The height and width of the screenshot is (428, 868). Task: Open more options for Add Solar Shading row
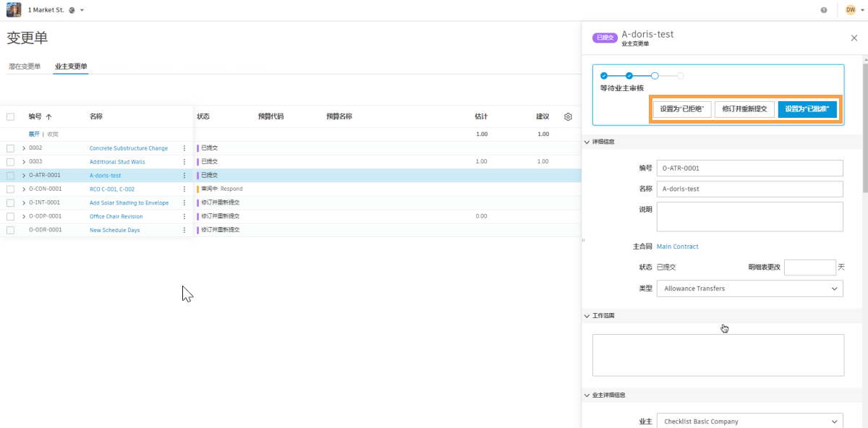click(184, 203)
